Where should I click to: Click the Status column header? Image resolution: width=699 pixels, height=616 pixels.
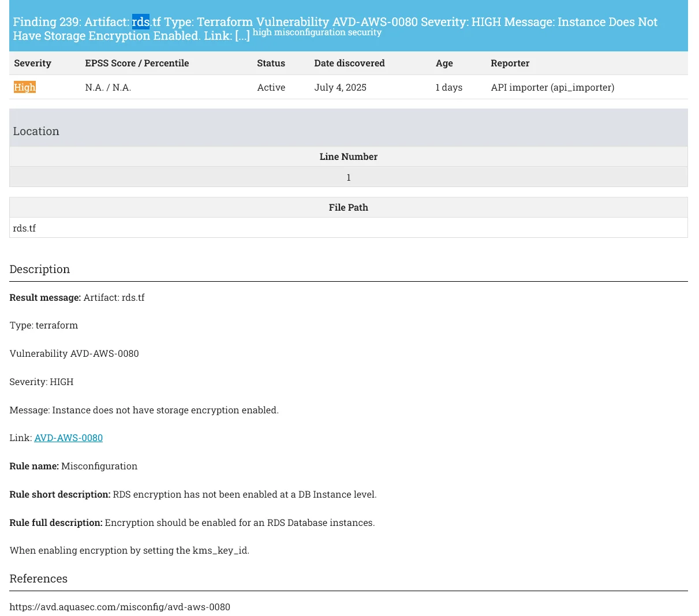point(271,64)
